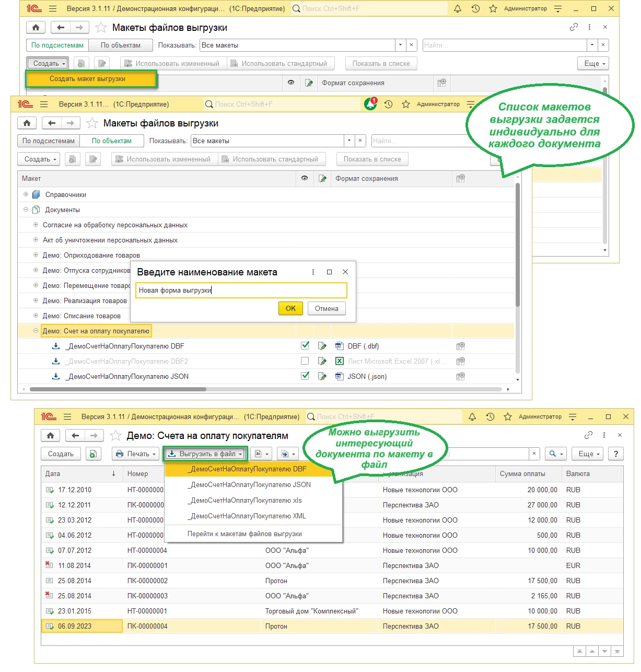Check visibility for ДемоСчетНаОплатуПокупателю DBF2
Screen dimensions: 641x672
click(305, 361)
